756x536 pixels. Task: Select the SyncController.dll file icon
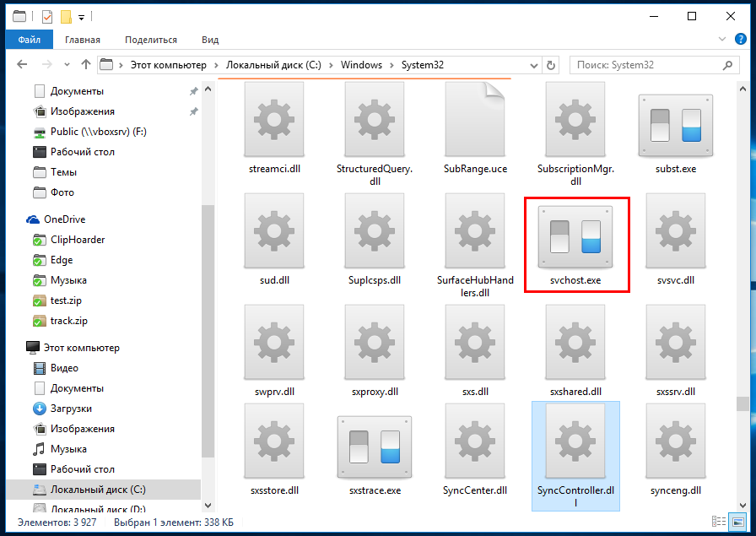tap(575, 441)
